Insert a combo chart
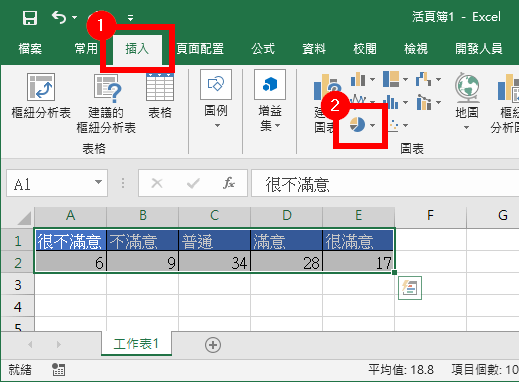Screen dimensions: 519x382 424,102
